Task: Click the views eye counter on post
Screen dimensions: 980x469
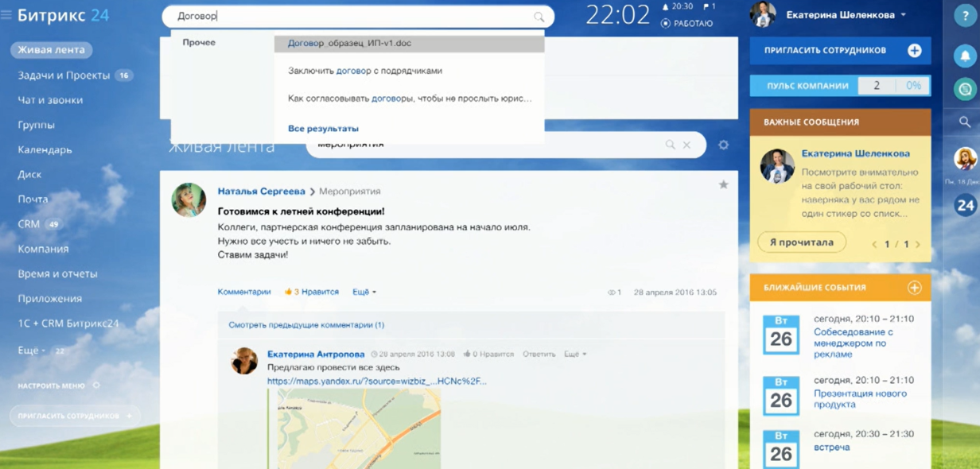Action: coord(614,293)
